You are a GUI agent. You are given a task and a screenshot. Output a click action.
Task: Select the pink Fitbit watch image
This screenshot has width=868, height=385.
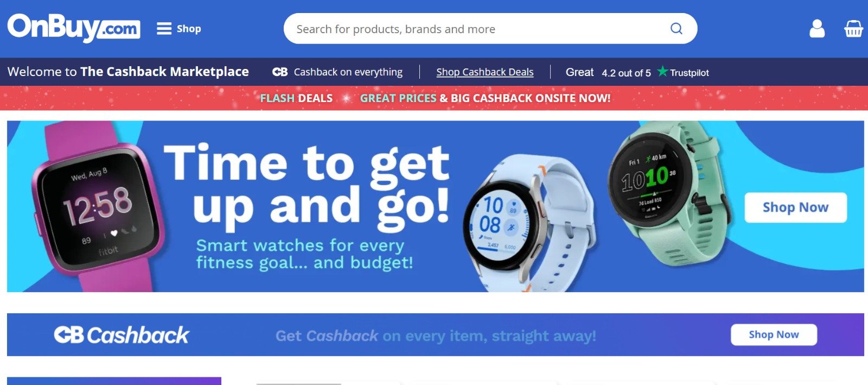[x=98, y=206]
